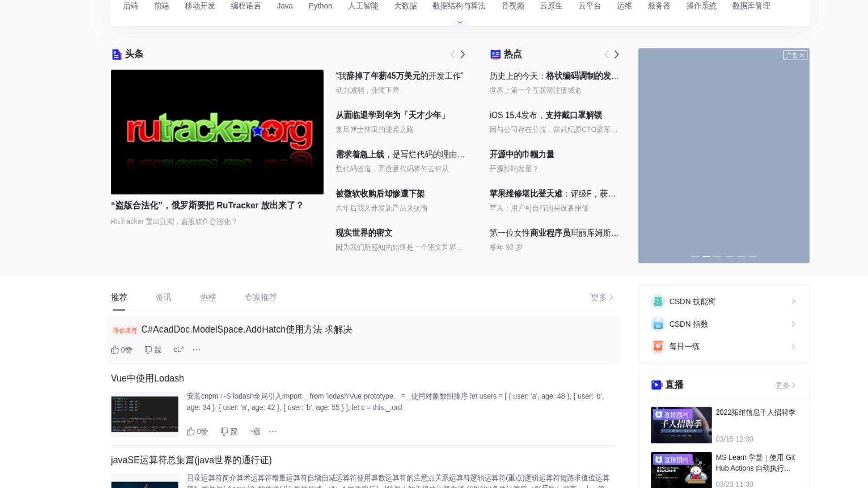The image size is (868, 488).
Task: Click the 每日一练 red icon
Action: pyautogui.click(x=658, y=347)
